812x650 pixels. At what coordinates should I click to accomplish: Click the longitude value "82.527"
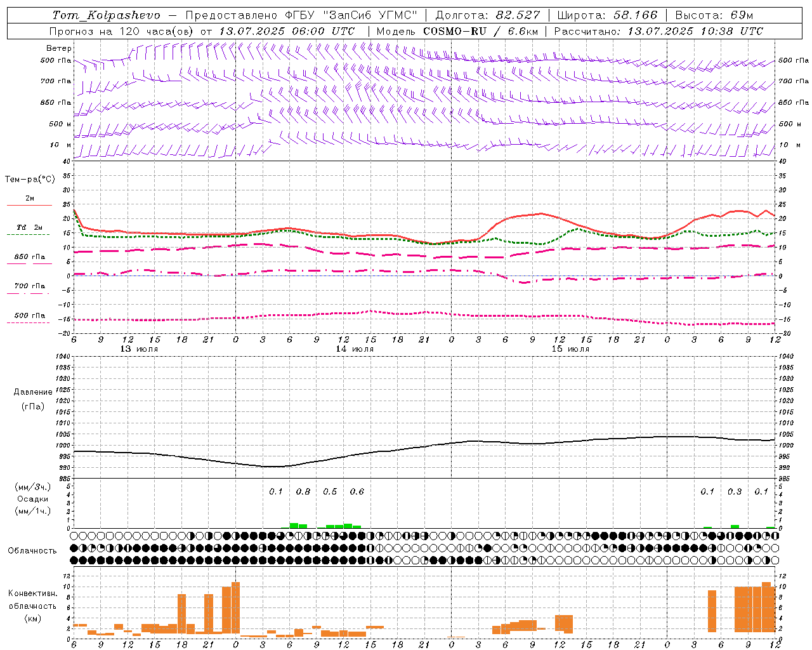(x=517, y=15)
